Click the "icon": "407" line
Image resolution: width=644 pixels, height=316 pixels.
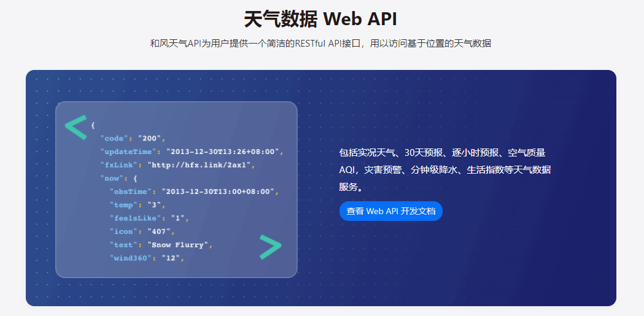[142, 231]
